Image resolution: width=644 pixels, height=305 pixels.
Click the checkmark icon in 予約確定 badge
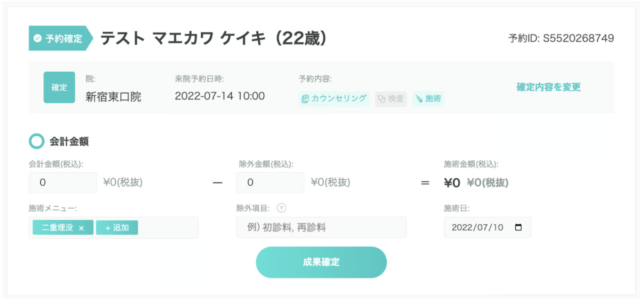(38, 38)
